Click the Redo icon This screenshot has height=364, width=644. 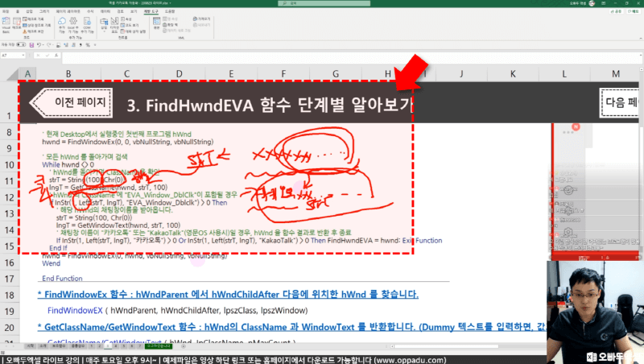[49, 44]
